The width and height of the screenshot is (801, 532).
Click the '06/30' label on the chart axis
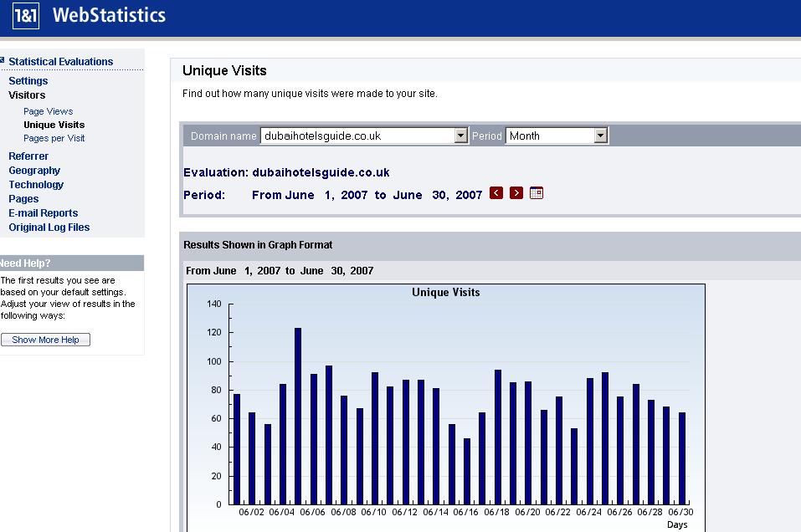(x=681, y=512)
